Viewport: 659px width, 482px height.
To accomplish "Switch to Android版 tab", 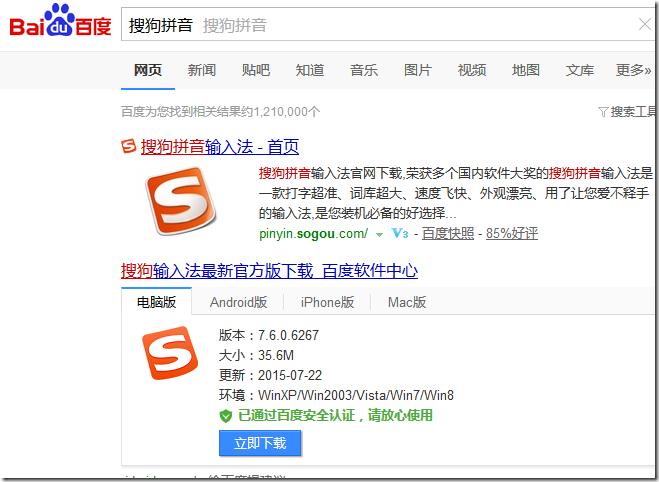I will tap(238, 302).
